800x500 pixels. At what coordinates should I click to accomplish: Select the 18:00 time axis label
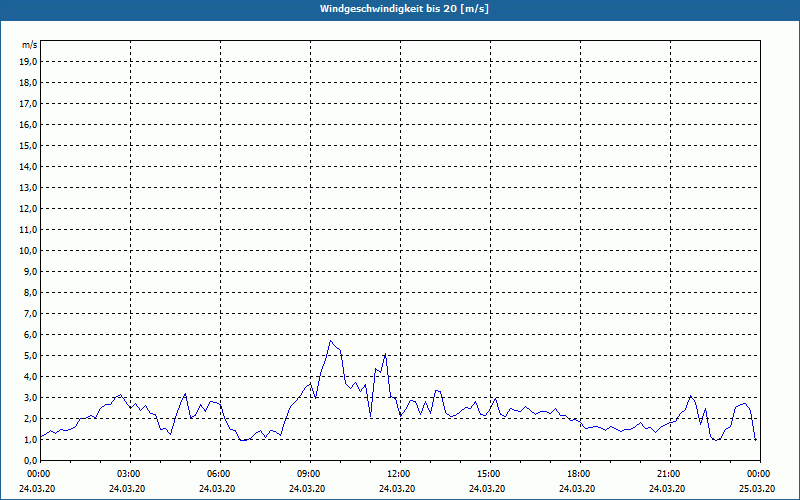click(579, 474)
